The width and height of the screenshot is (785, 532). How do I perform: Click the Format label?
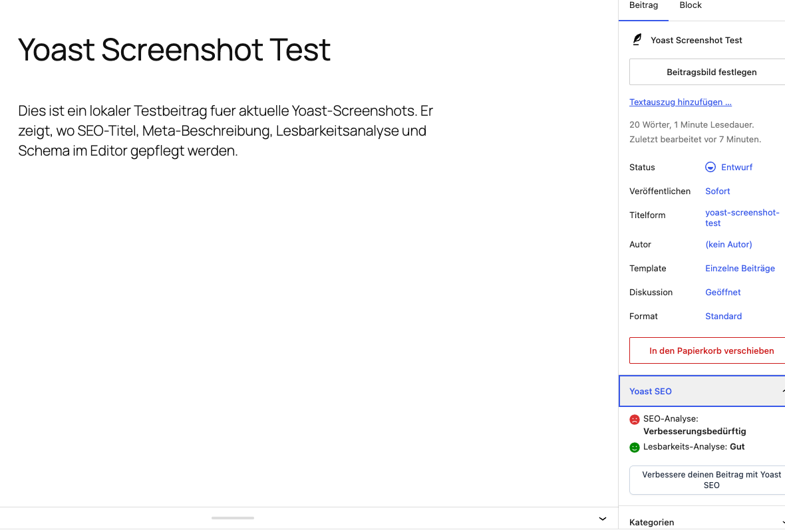click(643, 317)
